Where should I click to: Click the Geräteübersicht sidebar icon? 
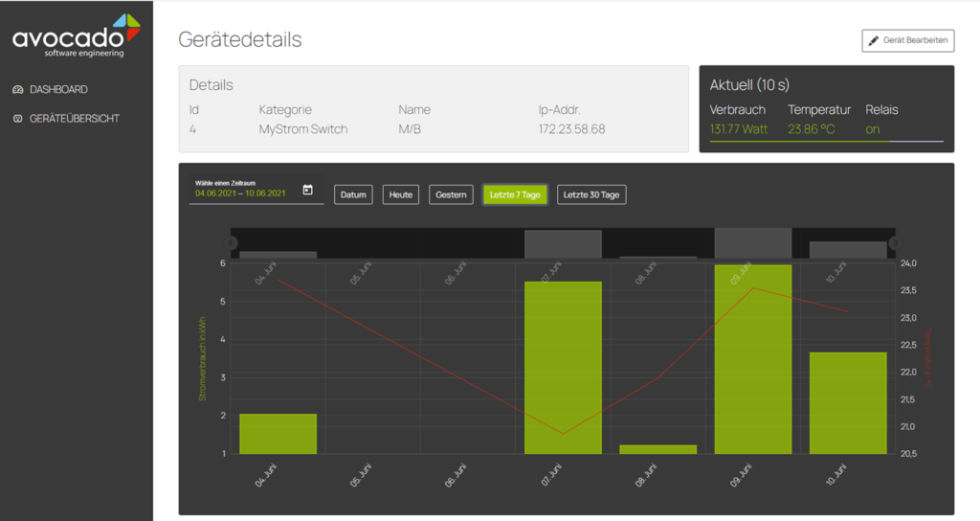click(x=18, y=119)
